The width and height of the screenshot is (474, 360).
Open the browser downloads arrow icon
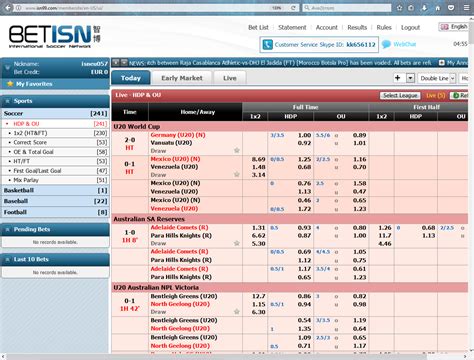point(424,8)
